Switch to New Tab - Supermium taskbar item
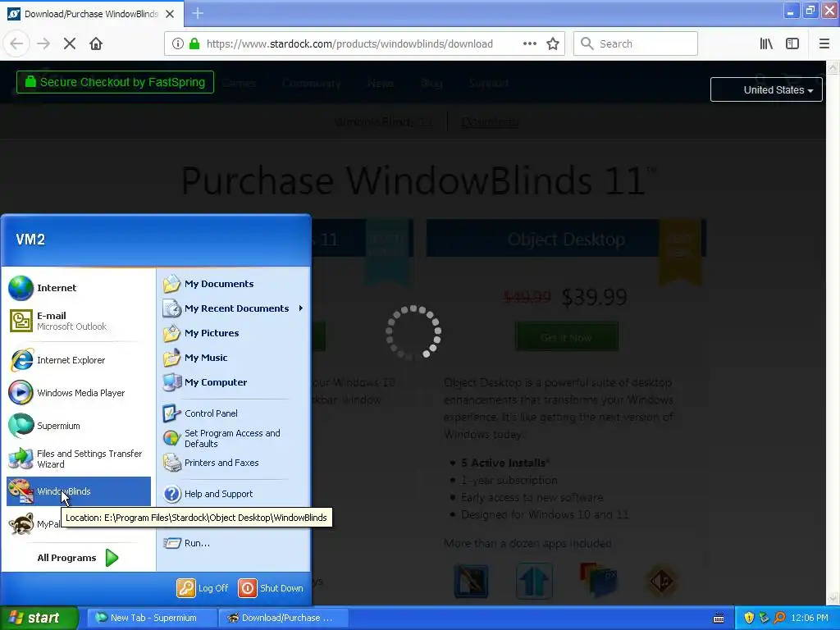The width and height of the screenshot is (840, 630). (152, 618)
